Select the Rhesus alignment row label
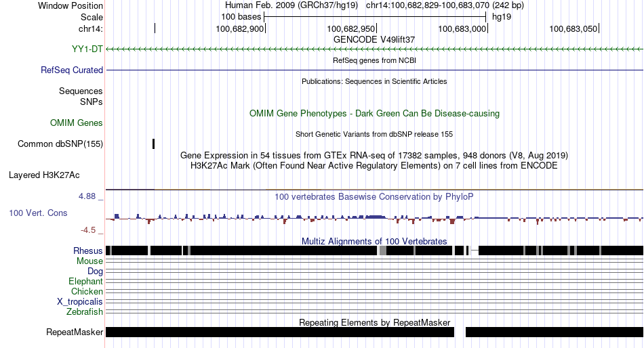The image size is (644, 348). (x=87, y=251)
